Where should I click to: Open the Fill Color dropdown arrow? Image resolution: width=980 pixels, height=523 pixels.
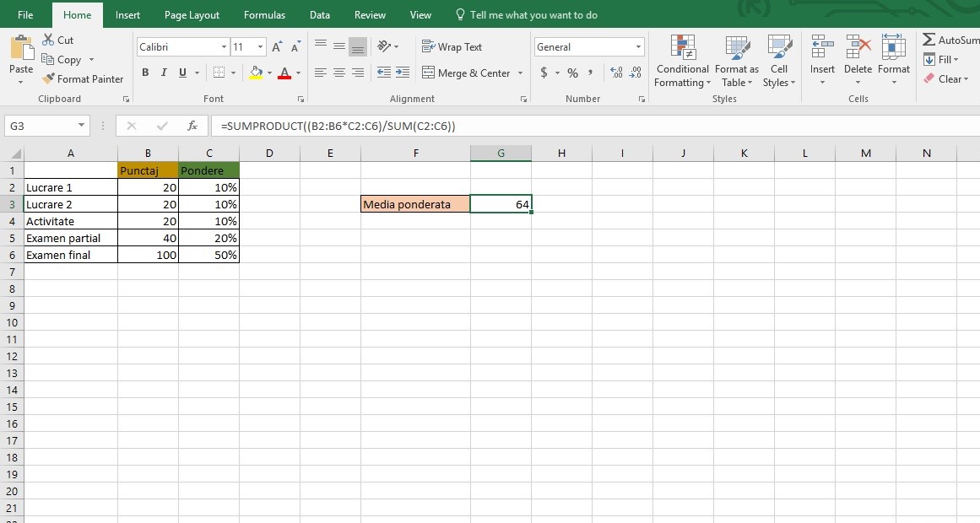[x=268, y=73]
